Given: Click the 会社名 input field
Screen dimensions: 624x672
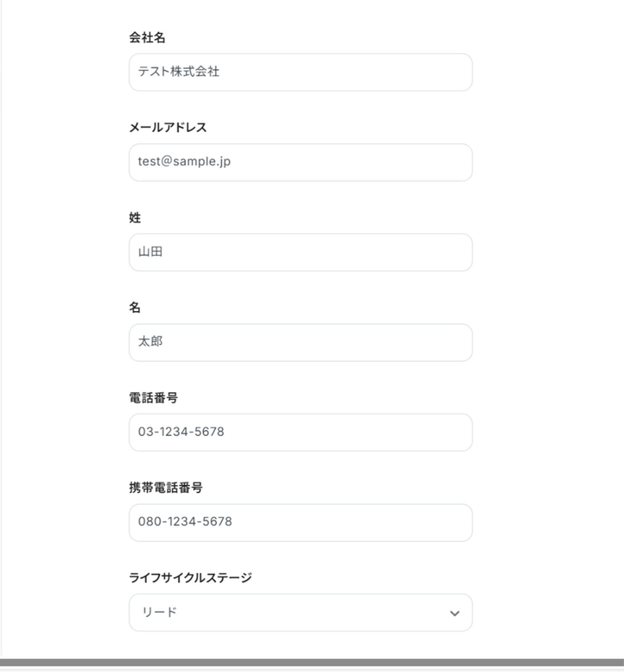Looking at the screenshot, I should coord(300,72).
